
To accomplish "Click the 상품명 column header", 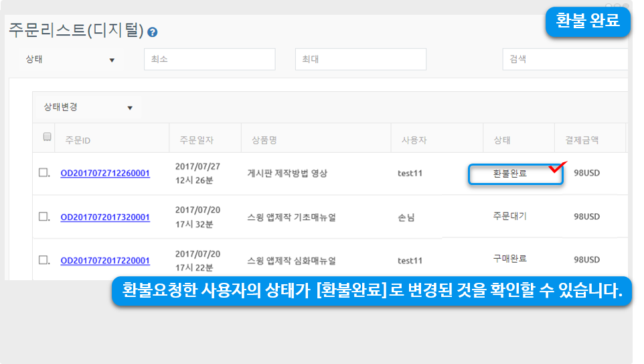I will pyautogui.click(x=264, y=140).
